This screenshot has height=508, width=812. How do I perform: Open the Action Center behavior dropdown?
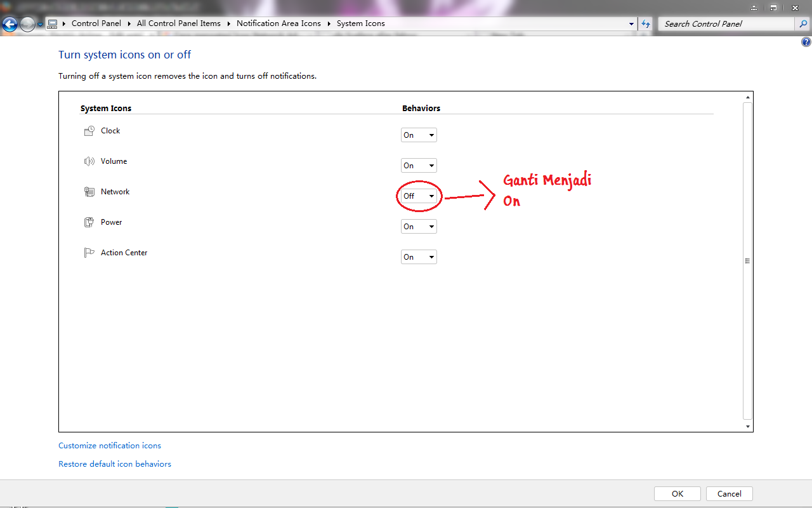[x=419, y=257]
